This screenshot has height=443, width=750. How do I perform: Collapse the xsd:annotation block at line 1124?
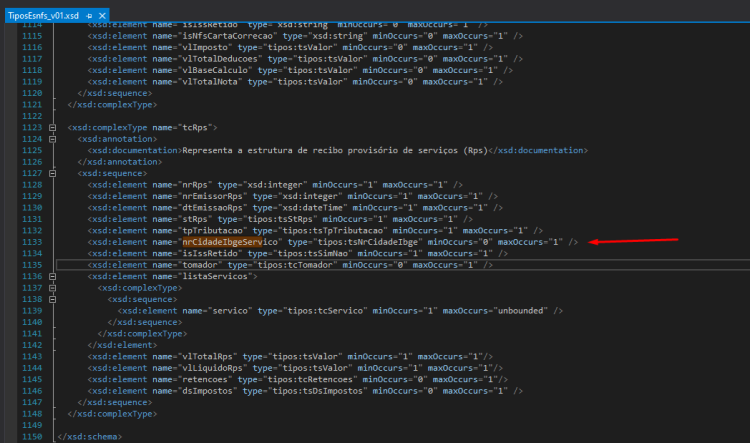click(x=53, y=139)
